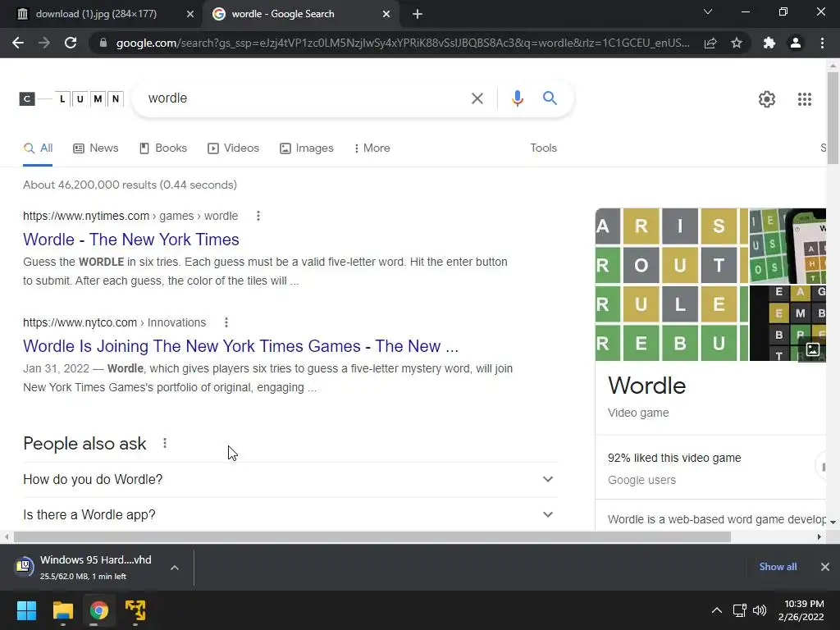Close the wordle Google Search tab
This screenshot has height=630, width=840.
tap(386, 14)
